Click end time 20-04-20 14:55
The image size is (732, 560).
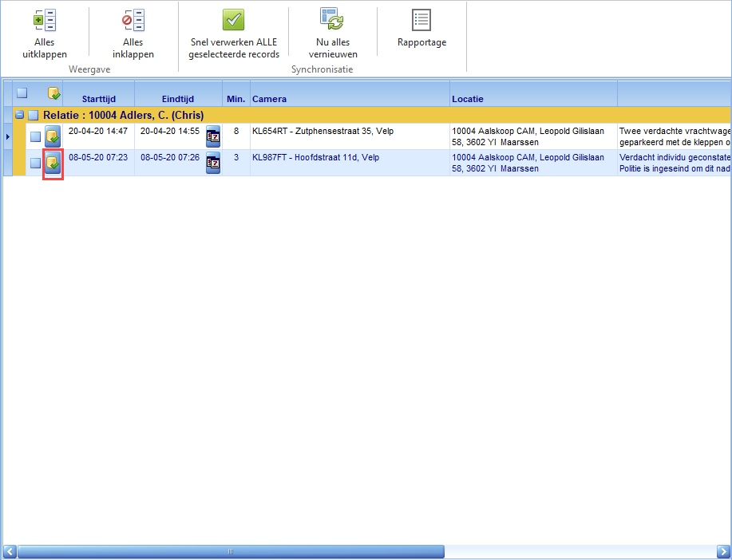[170, 131]
